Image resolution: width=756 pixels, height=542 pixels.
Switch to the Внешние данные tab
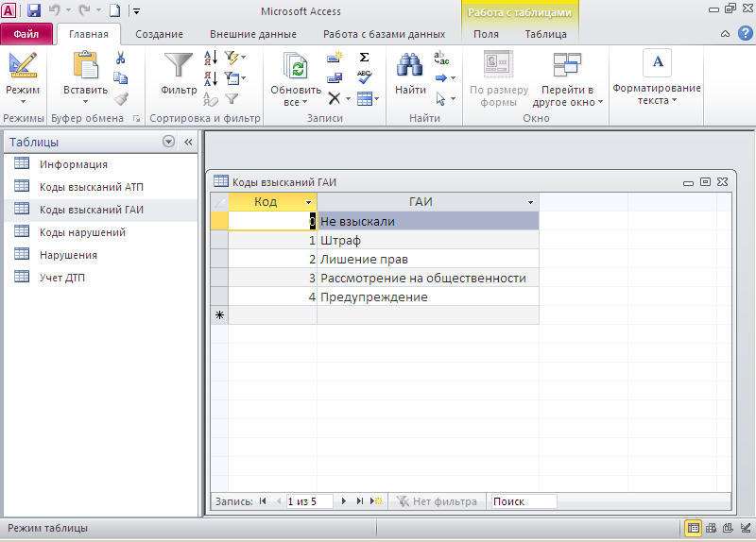click(253, 34)
